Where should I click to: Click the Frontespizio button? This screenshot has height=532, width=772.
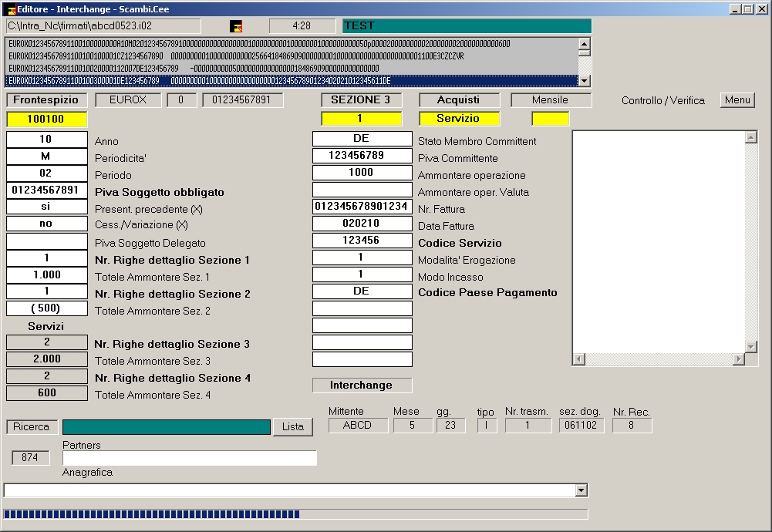point(46,100)
